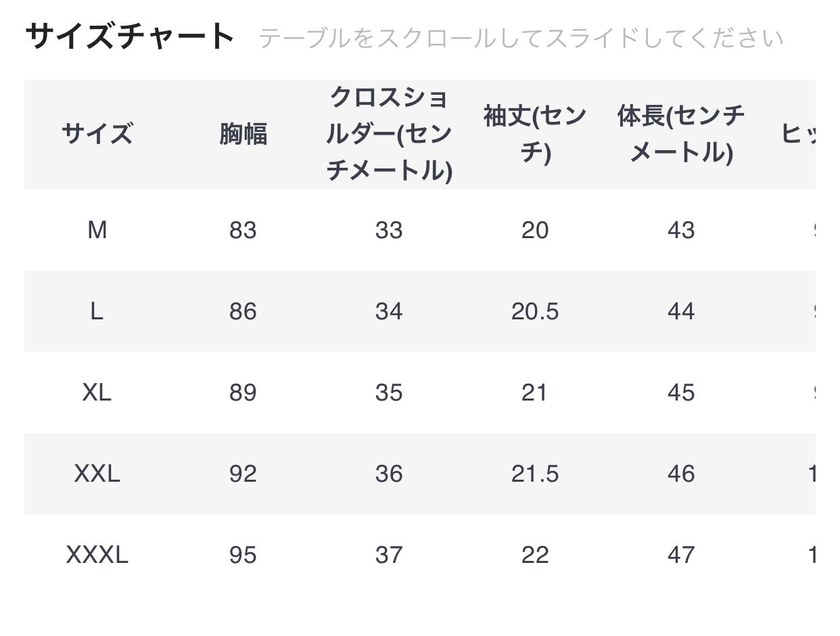Click shoulder value 34 in L row
840x636 pixels.
tap(389, 311)
